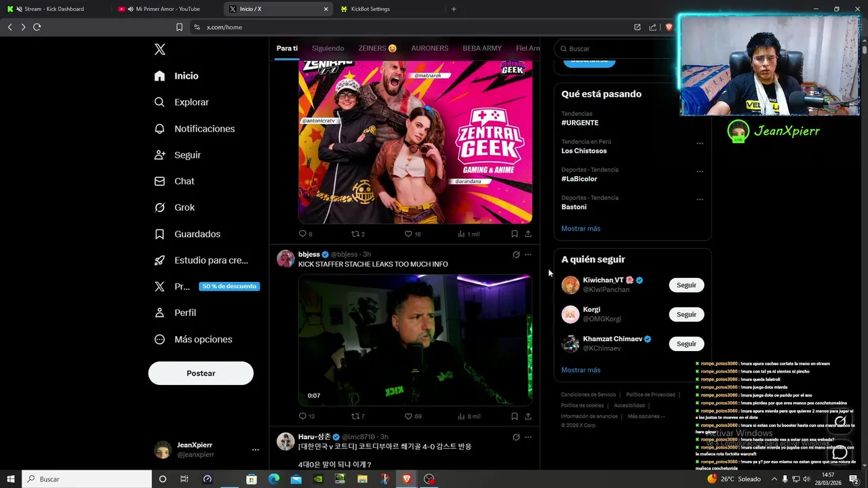Switch to Mi Primer Amor YouTube tab
Screen dimensions: 868x488
pos(167,9)
